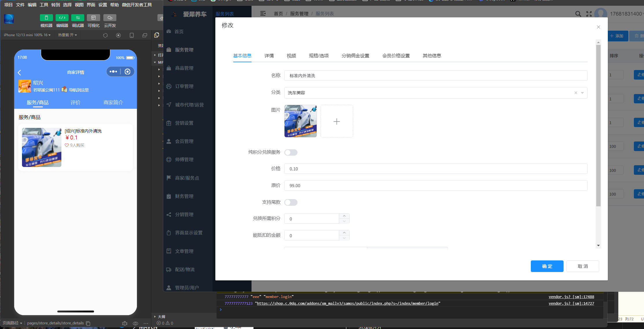Tap back arrow in 商家详情 phone header
This screenshot has width=644, height=329.
coord(19,72)
